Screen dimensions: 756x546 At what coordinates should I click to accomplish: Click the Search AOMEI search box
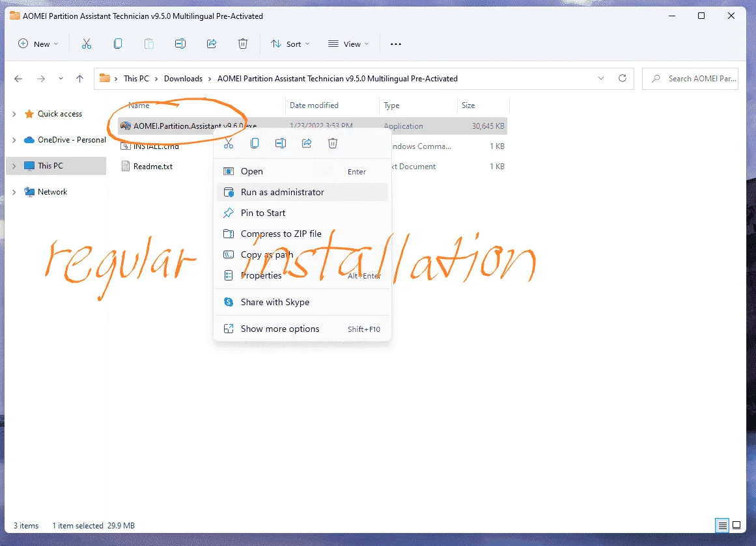690,79
